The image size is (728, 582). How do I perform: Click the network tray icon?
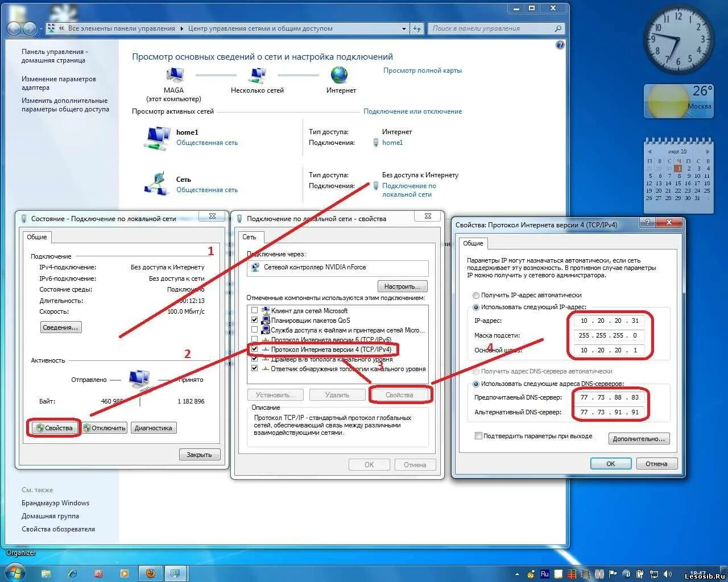[655, 574]
